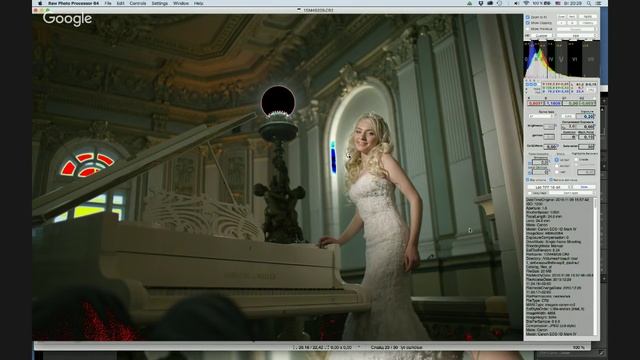Open the File menu
This screenshot has height=360, width=640.
[108, 3]
